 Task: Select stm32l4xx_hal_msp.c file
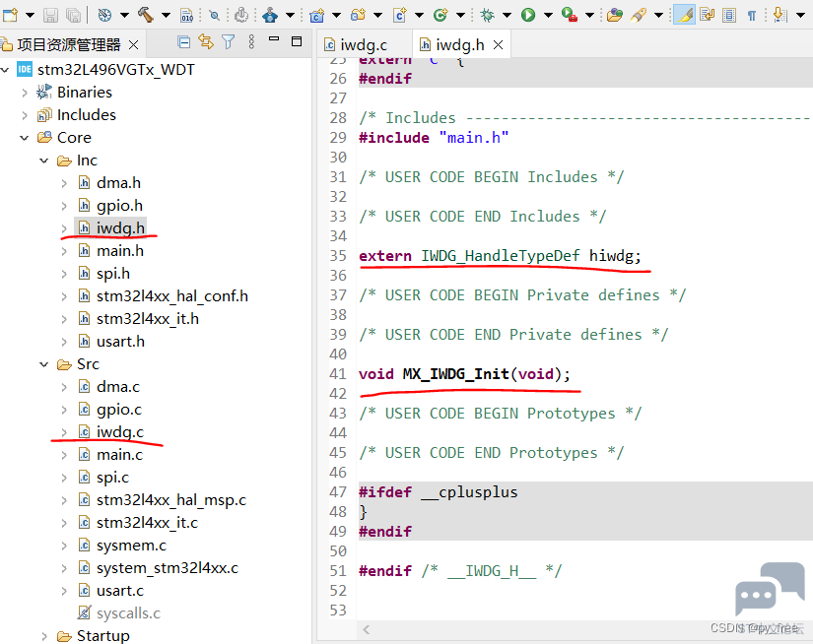171,500
